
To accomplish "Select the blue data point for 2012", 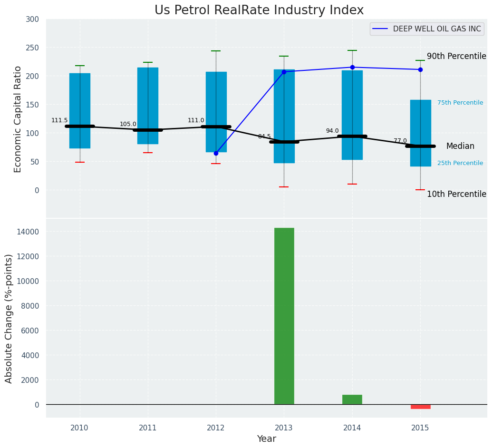I will pyautogui.click(x=216, y=153).
